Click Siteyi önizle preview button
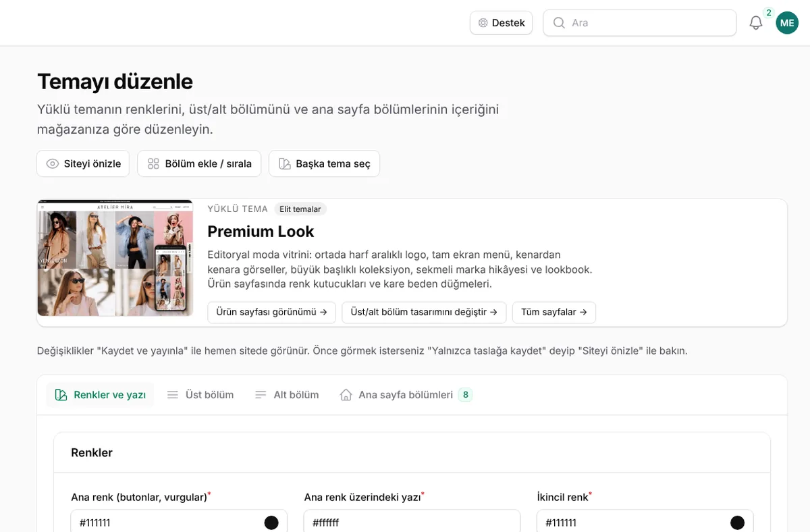 (x=83, y=163)
